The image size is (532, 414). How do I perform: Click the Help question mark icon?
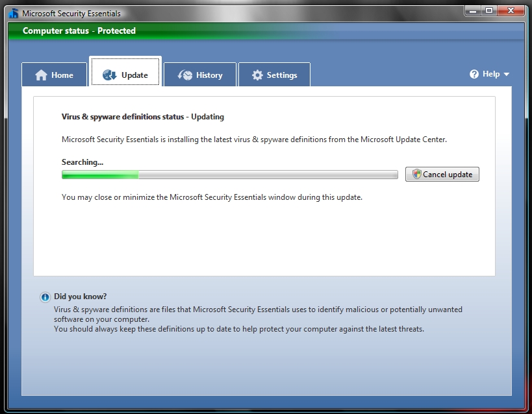pyautogui.click(x=474, y=74)
